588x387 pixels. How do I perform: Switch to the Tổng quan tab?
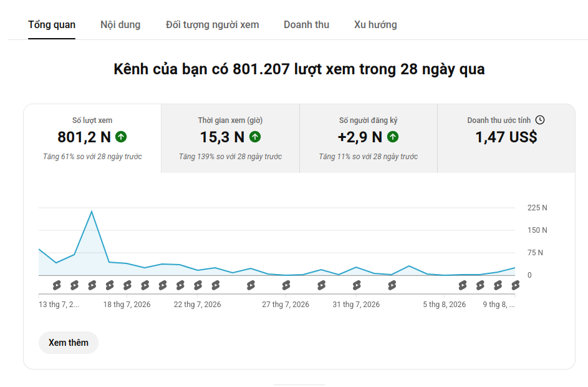tap(52, 25)
